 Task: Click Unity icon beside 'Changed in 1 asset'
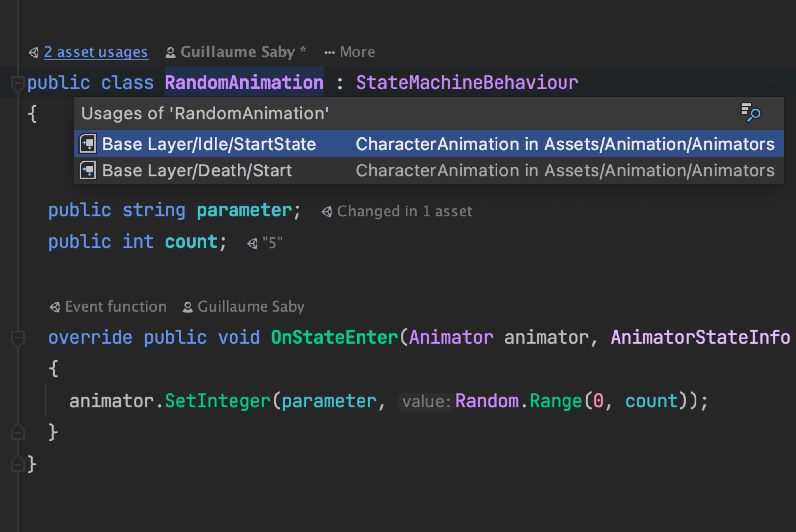[x=327, y=212]
